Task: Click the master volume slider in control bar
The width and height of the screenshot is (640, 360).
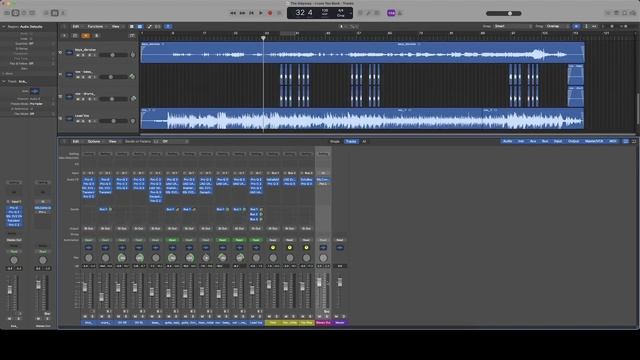Action: pos(504,13)
